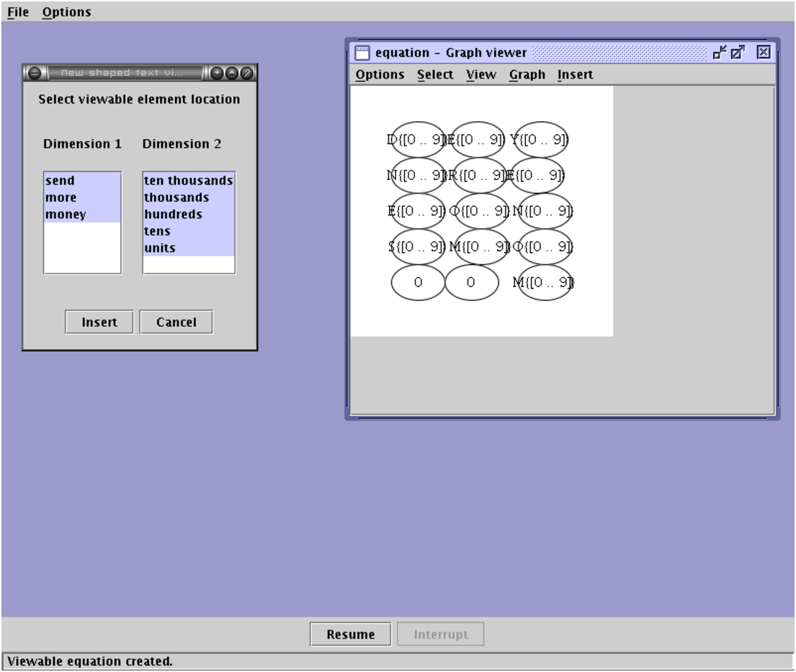Click the up-arrow round button on dialog titlebar
Image resolution: width=796 pixels, height=672 pixels.
tap(231, 73)
